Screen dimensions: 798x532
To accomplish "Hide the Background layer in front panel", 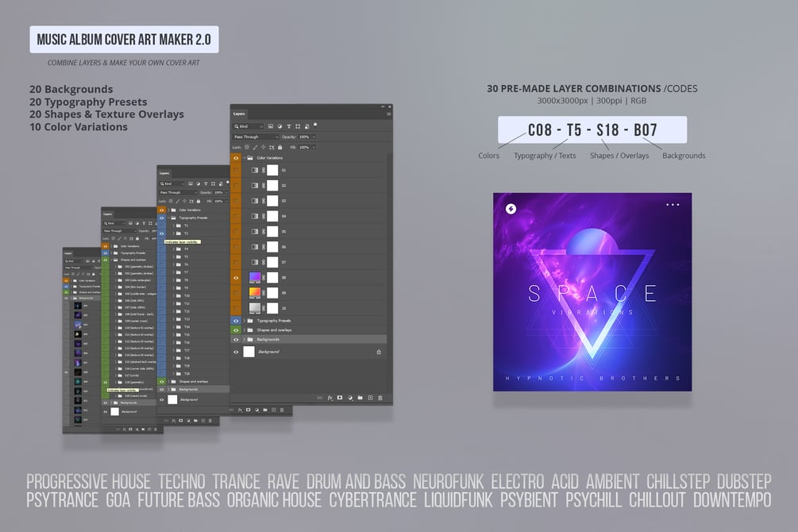I will (236, 352).
